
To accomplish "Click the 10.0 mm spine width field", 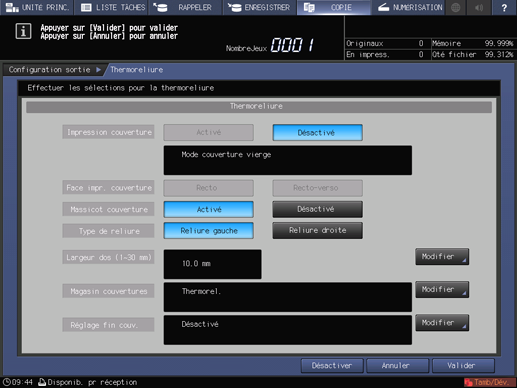I will [x=212, y=264].
